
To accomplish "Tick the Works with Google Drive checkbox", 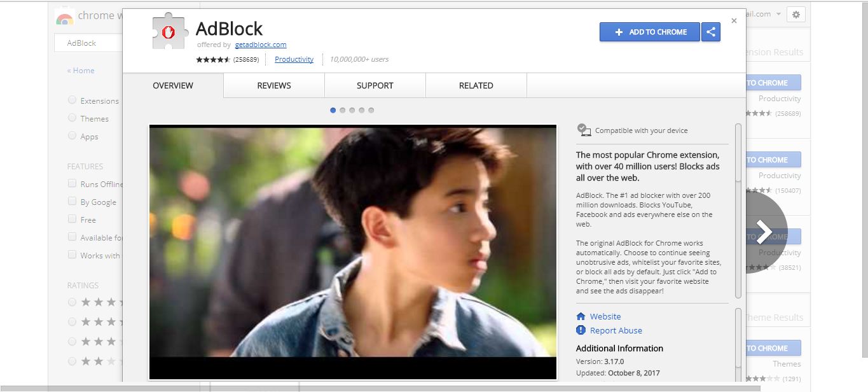I will tap(72, 255).
